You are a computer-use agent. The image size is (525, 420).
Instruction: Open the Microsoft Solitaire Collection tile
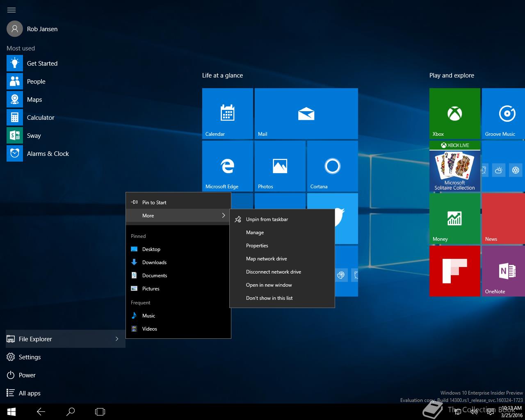pos(455,166)
